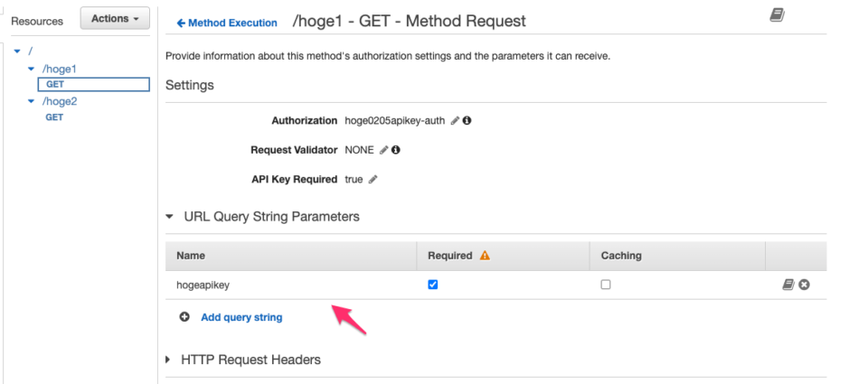This screenshot has width=868, height=384.
Task: Open documentation icon for hogeapikey row
Action: point(788,285)
